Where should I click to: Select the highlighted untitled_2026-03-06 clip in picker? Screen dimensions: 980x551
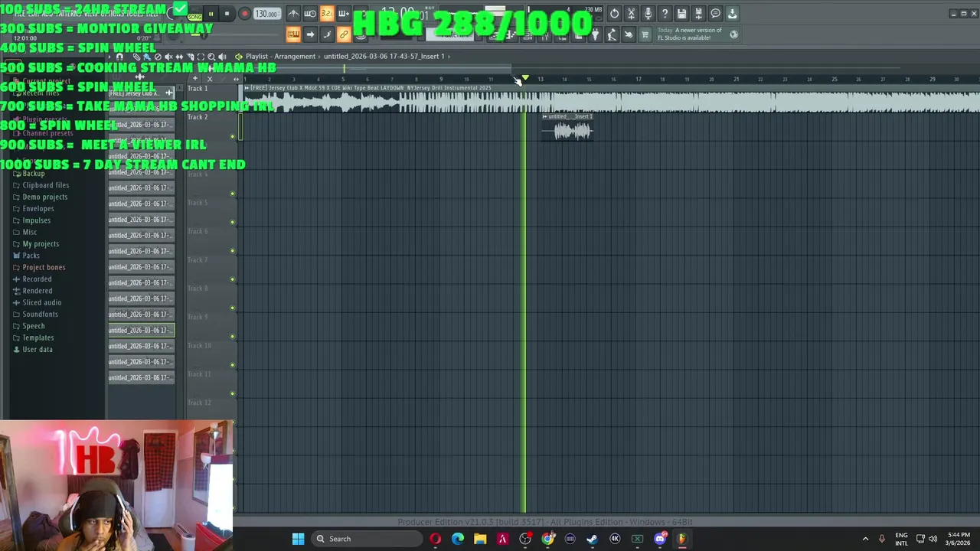click(141, 331)
